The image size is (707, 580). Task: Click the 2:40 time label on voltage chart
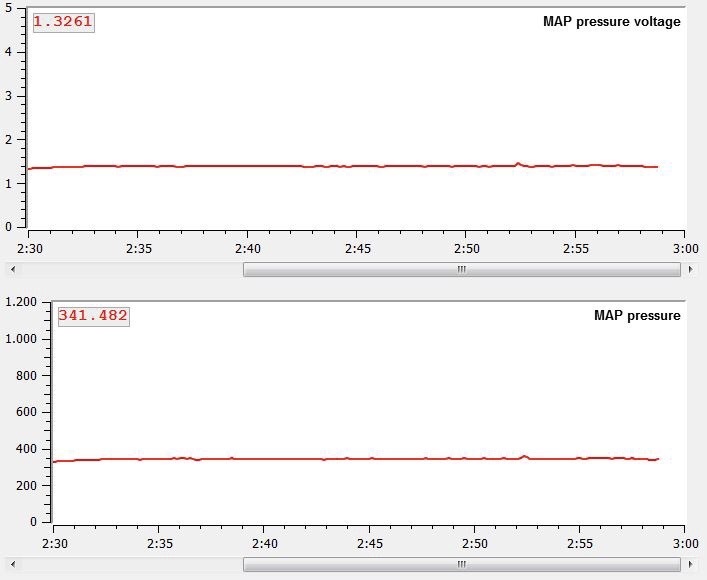point(248,248)
